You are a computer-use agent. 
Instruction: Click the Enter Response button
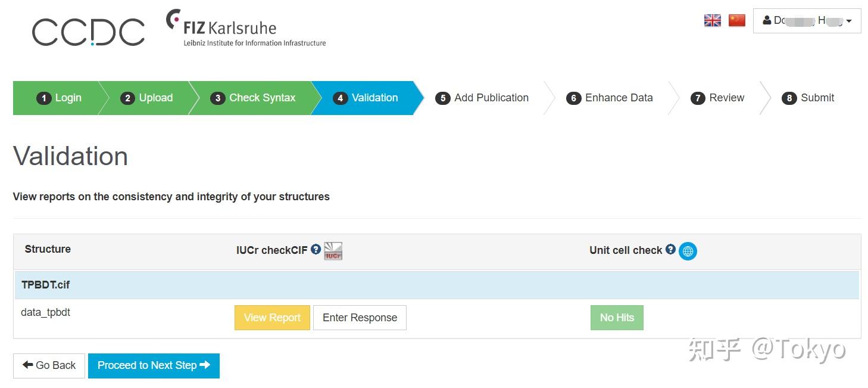click(x=360, y=318)
